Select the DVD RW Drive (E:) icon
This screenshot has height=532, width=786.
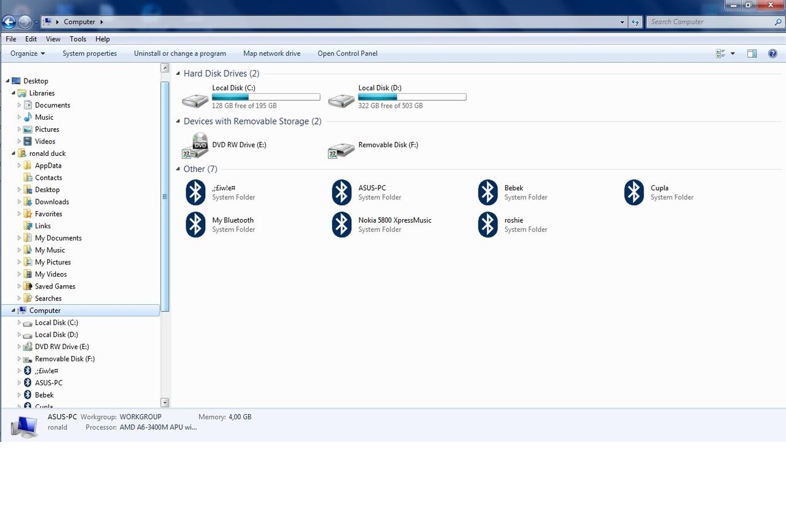click(x=195, y=146)
